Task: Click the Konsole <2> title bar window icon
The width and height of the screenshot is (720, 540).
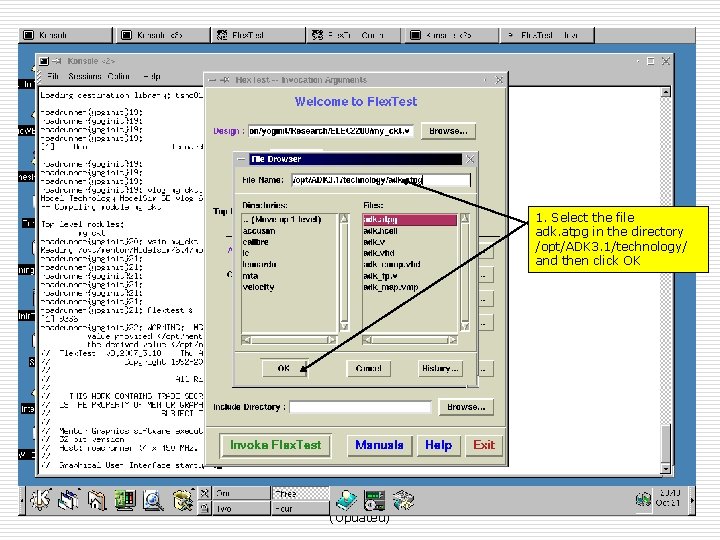Action: click(44, 61)
